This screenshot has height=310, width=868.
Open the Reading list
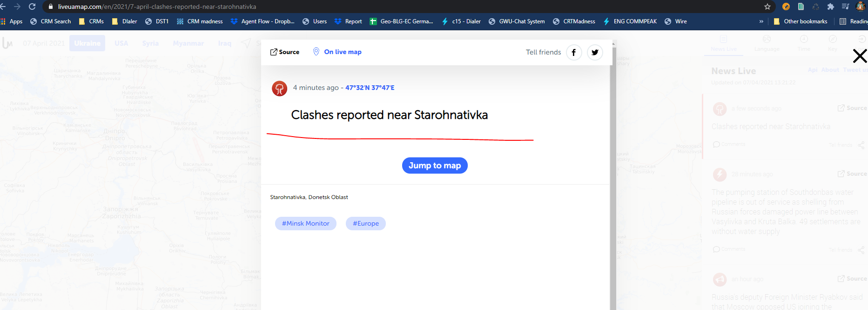coord(854,21)
